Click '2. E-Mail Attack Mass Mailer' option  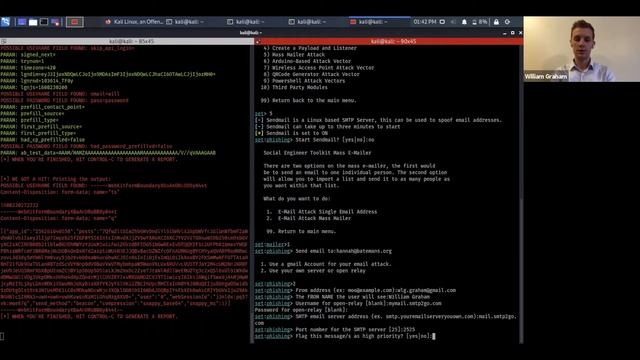[309, 218]
